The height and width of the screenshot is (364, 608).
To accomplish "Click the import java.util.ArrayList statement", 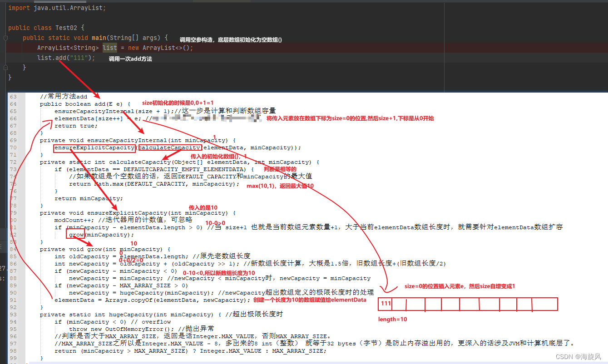I will click(58, 8).
